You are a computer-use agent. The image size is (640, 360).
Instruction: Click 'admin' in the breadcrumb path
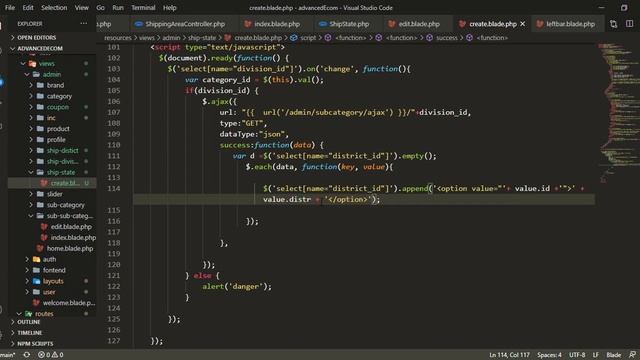click(x=171, y=38)
